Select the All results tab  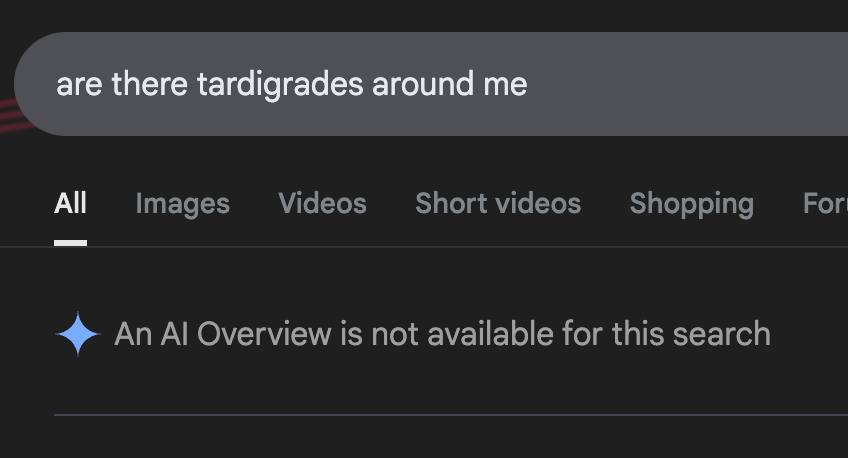[70, 204]
